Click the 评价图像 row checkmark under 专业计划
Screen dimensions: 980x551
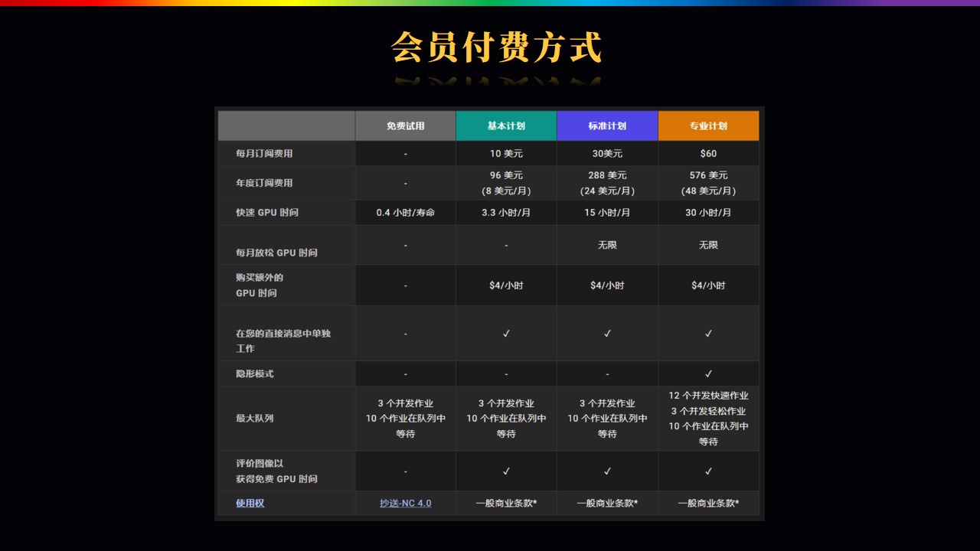click(x=708, y=471)
